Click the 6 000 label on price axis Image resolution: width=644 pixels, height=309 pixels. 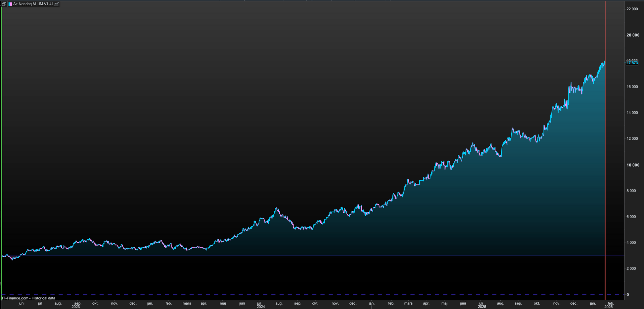coord(631,217)
